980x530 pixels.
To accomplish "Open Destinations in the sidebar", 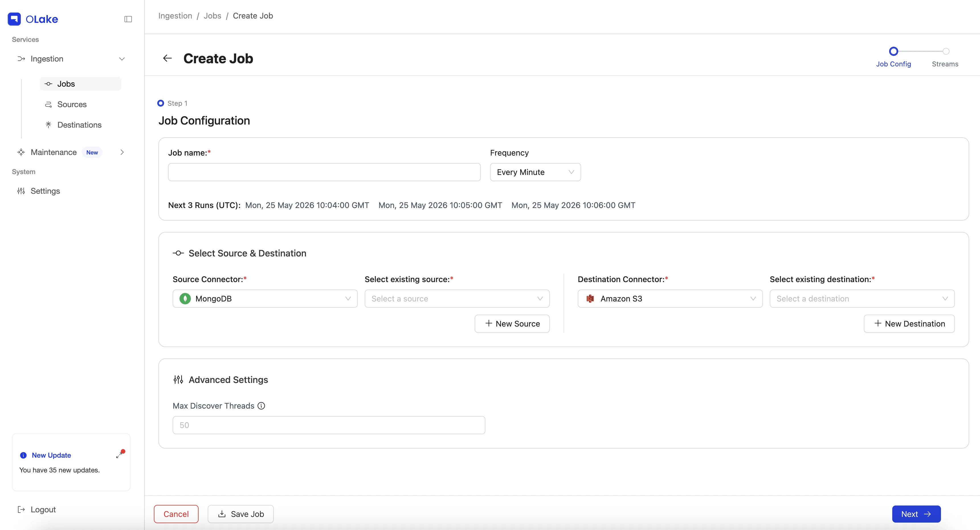I will pyautogui.click(x=79, y=125).
